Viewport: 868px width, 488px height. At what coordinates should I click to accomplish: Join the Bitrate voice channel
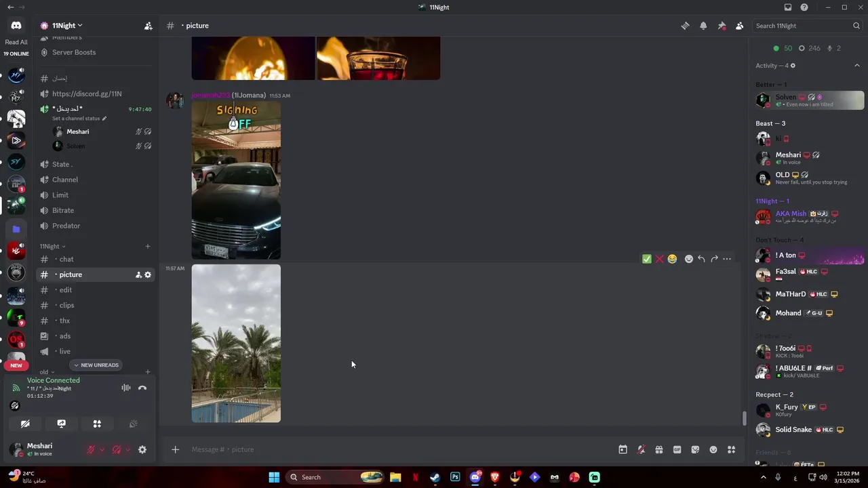pyautogui.click(x=63, y=210)
